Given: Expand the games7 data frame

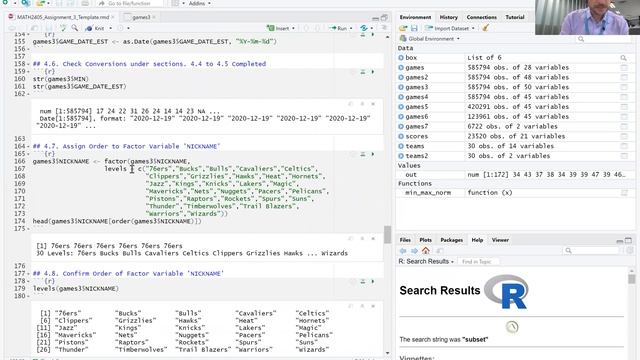Looking at the screenshot, I should (401, 127).
